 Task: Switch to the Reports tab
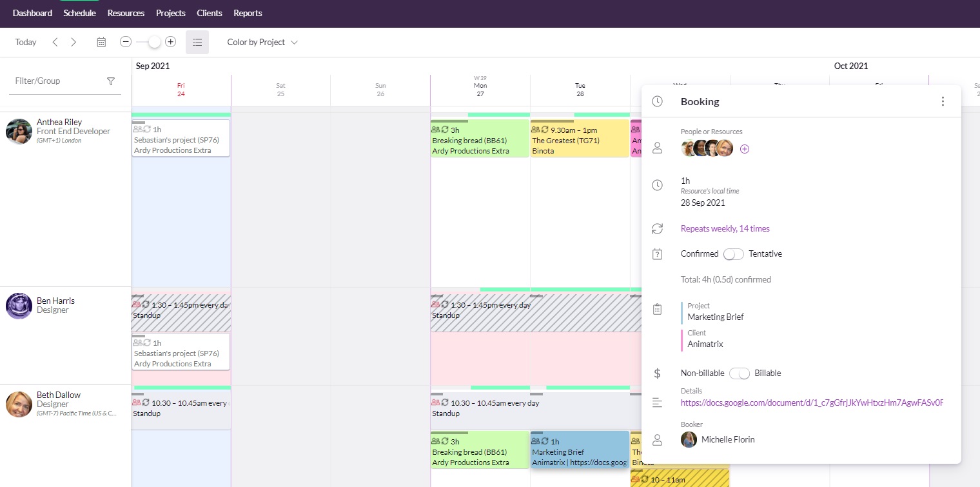tap(248, 13)
